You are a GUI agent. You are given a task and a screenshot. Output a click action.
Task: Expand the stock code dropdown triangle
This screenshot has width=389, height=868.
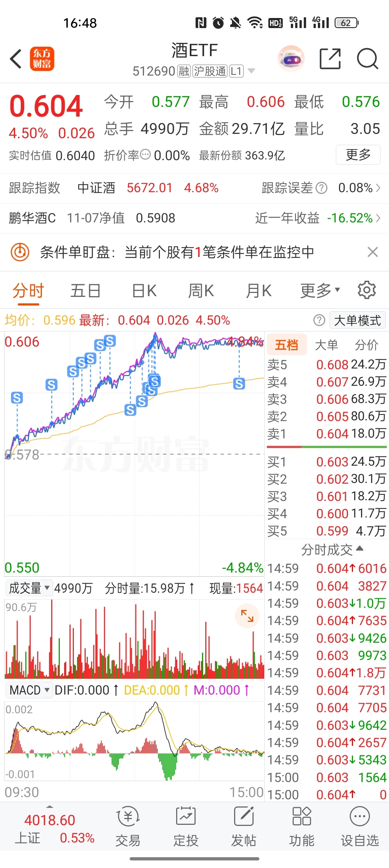pyautogui.click(x=251, y=71)
